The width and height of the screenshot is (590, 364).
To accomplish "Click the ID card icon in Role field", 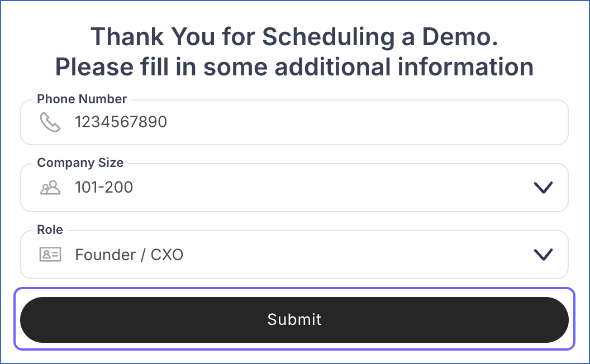I will pos(50,255).
